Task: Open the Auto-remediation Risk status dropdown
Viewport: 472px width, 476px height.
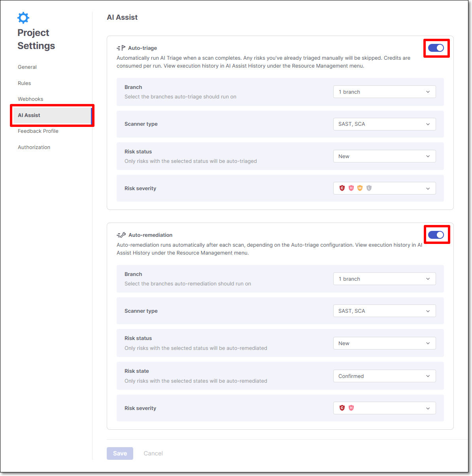Action: point(385,343)
